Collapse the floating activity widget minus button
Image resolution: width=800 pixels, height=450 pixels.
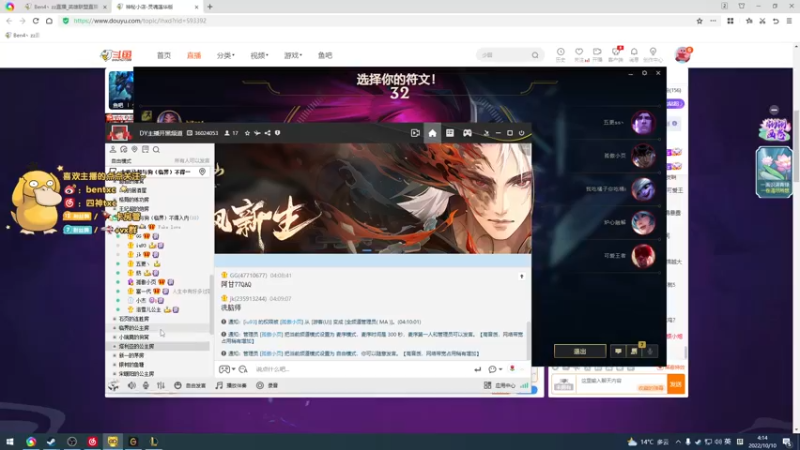click(774, 110)
